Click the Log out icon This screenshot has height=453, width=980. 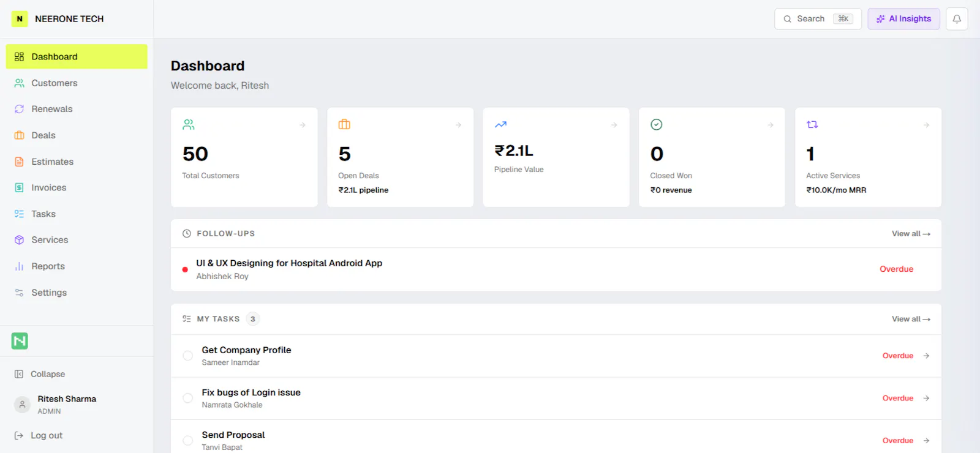pyautogui.click(x=19, y=436)
